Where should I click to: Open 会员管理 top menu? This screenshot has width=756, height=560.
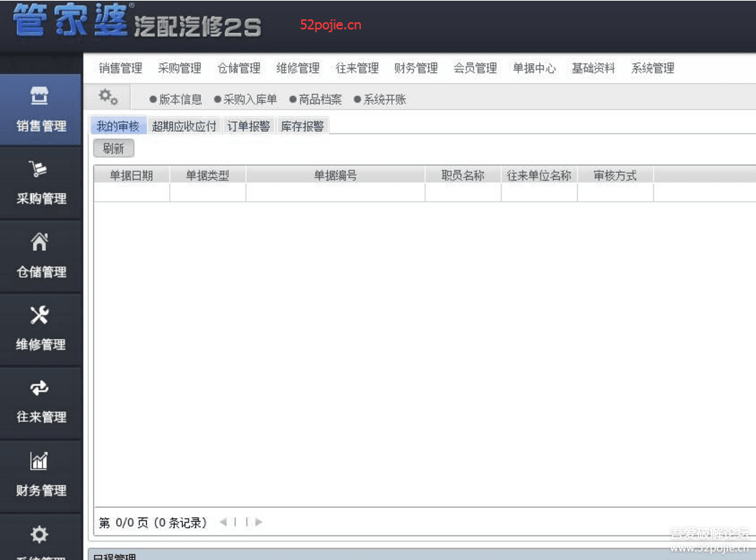pyautogui.click(x=476, y=68)
